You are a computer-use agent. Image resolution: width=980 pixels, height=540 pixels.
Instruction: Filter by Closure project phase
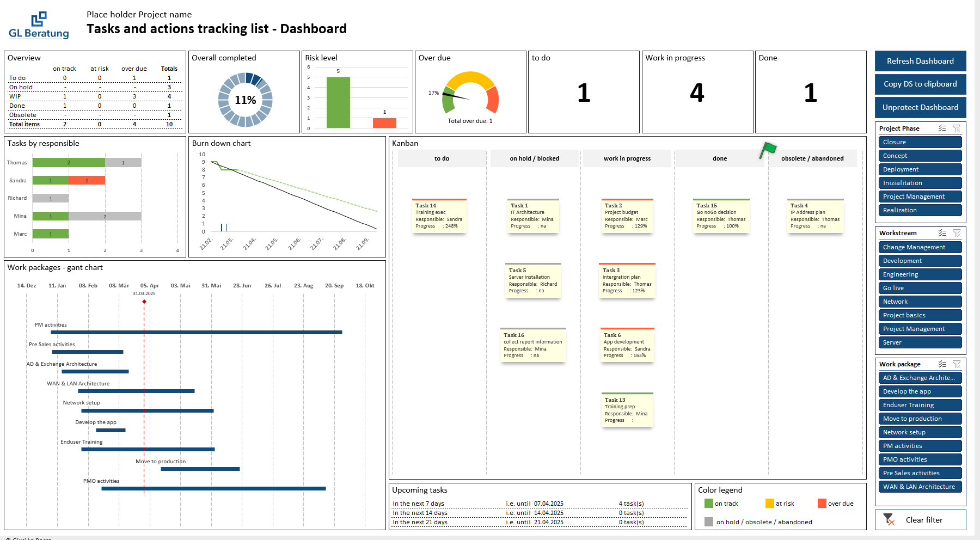tap(920, 142)
